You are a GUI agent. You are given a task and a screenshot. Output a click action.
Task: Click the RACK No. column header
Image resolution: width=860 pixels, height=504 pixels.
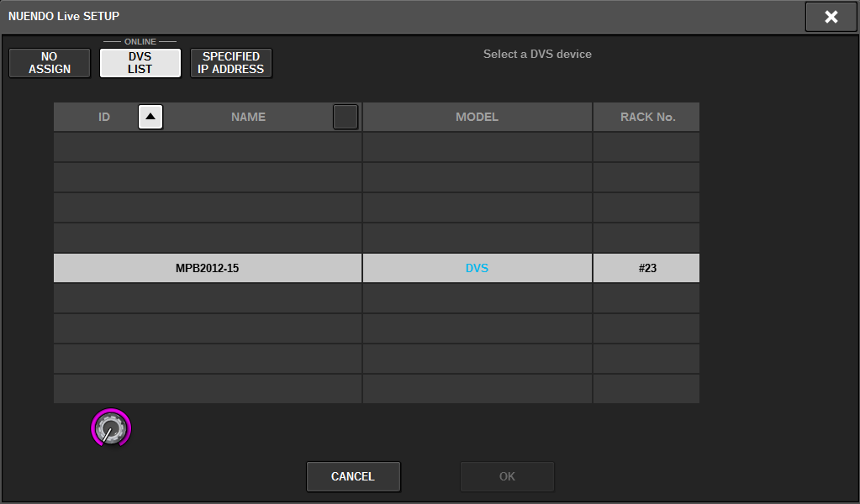[x=646, y=117]
